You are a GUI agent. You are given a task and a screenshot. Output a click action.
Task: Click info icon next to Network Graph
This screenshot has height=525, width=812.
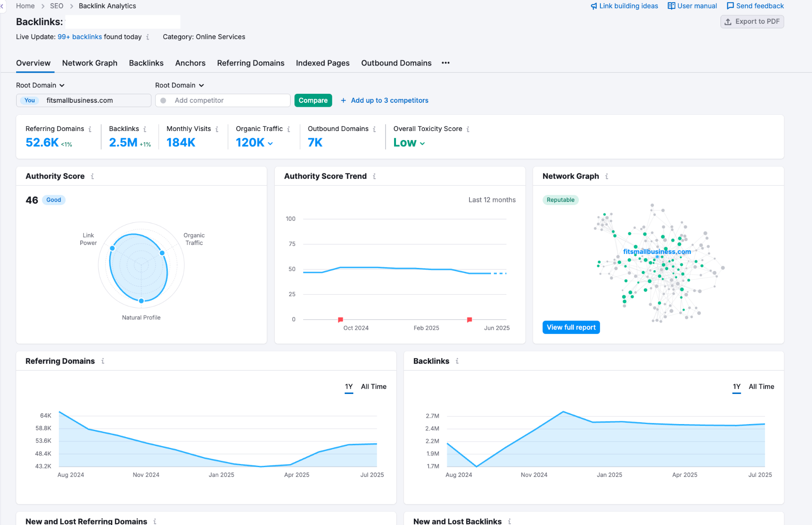tap(607, 176)
